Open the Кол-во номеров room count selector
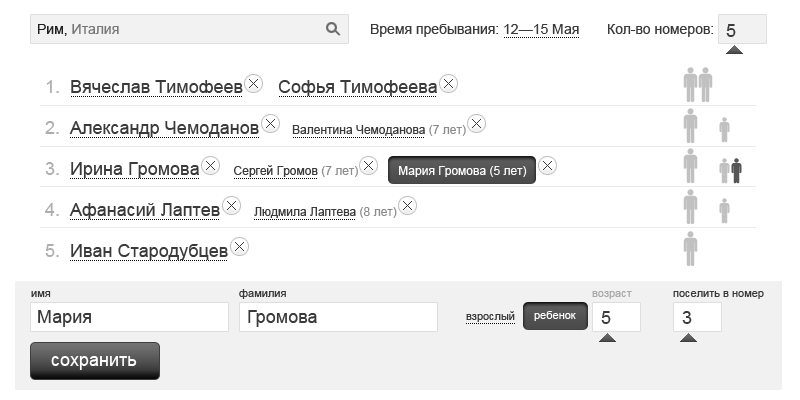 click(x=741, y=30)
